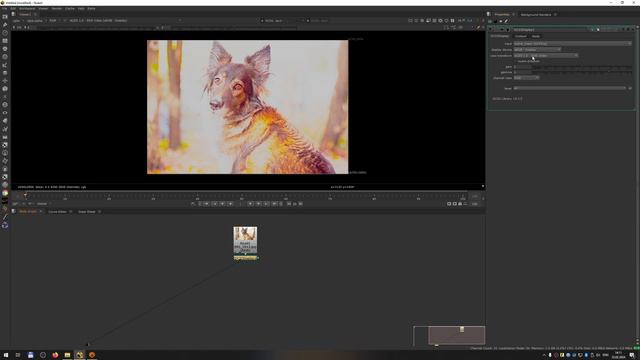
Task: Open the Keyer nodes toolbar menu
Action: pyautogui.click(x=5, y=65)
